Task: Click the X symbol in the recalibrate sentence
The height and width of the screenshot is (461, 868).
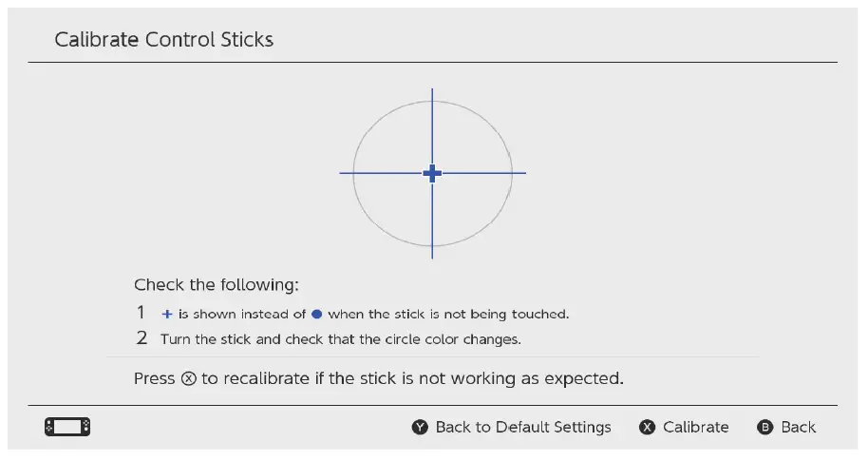Action: (x=188, y=378)
